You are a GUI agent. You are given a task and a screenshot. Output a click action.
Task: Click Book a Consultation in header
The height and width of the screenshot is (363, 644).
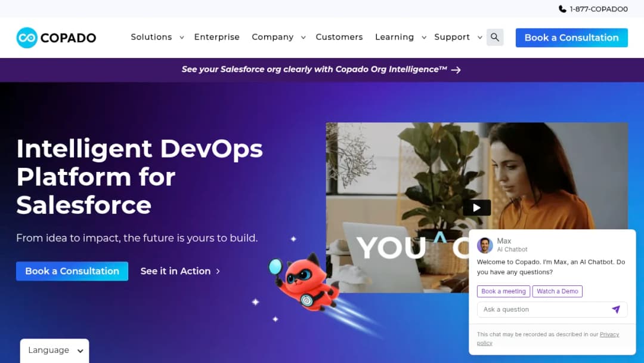click(x=572, y=38)
